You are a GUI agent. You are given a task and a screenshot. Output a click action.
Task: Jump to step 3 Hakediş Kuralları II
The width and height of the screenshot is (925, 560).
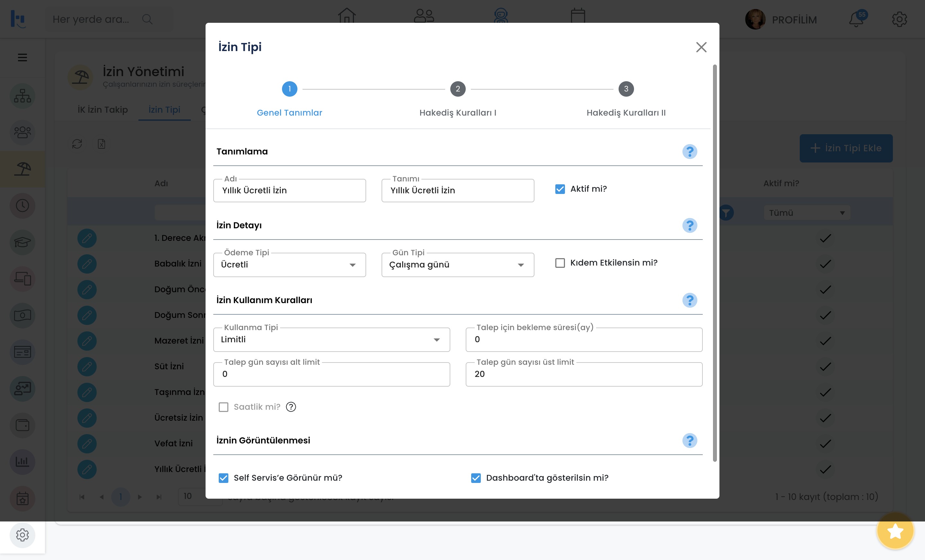626,89
